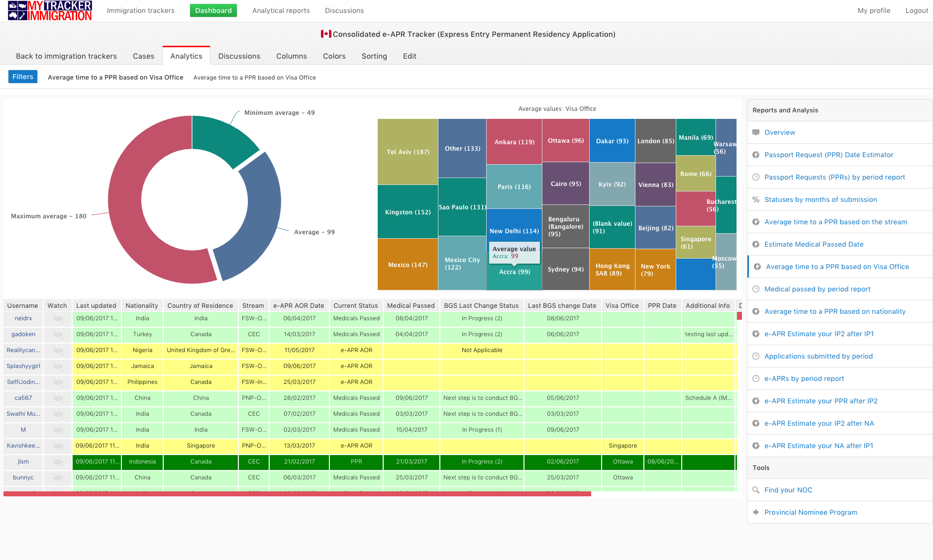Image resolution: width=933 pixels, height=560 pixels.
Task: Click the percent icon beside Statuses by months
Action: (x=756, y=199)
